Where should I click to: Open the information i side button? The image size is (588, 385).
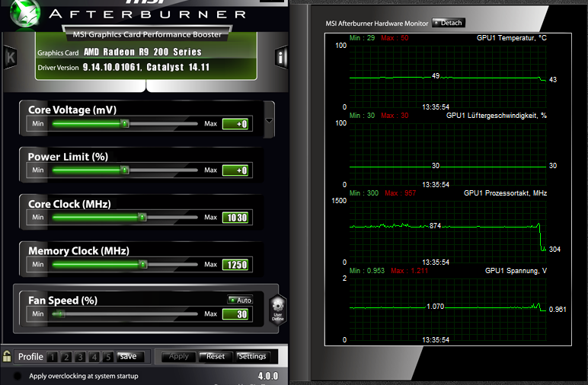(281, 57)
